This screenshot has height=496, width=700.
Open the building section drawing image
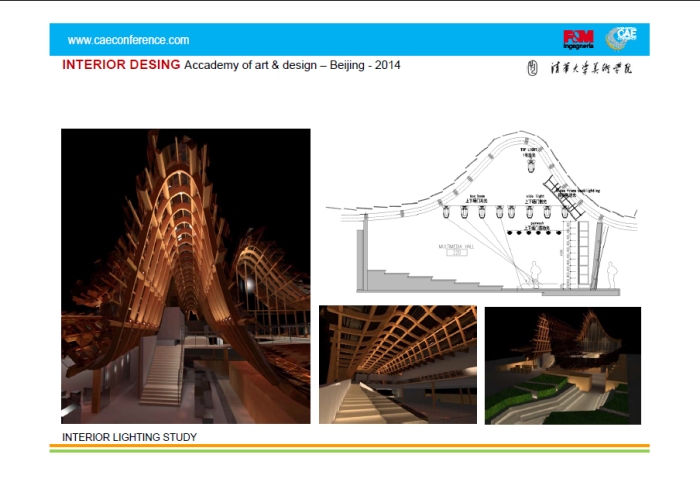click(480, 215)
